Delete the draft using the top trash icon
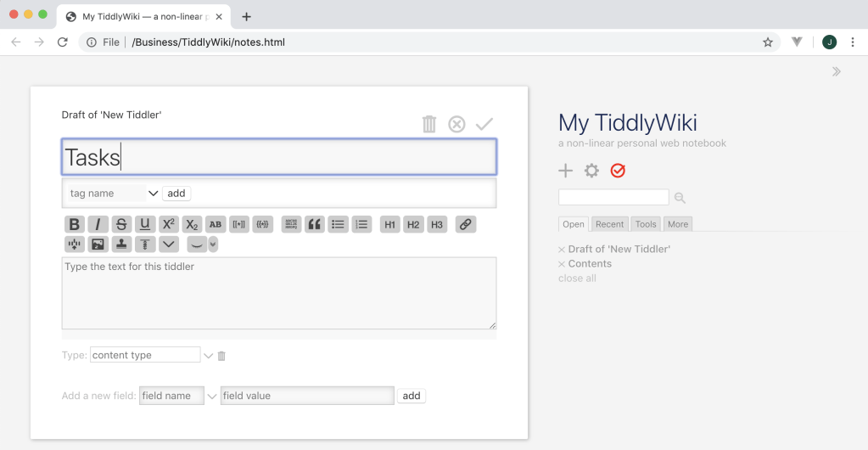Viewport: 868px width, 450px height. pos(429,125)
